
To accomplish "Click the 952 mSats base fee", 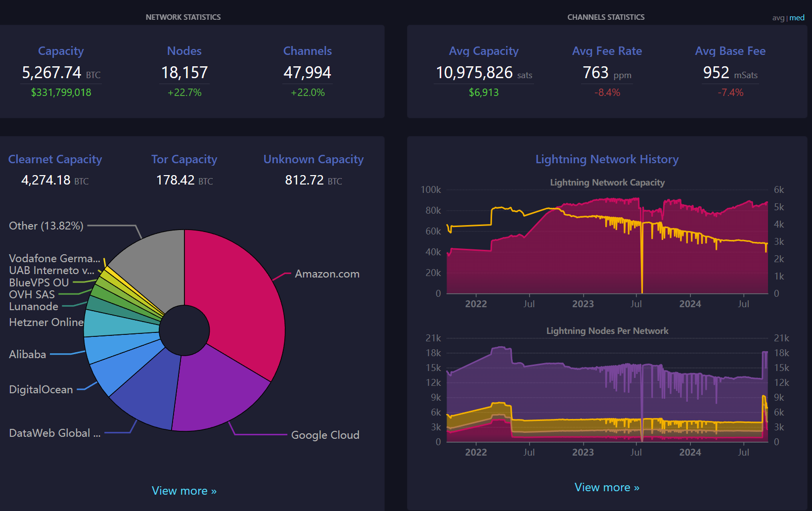I will point(730,73).
